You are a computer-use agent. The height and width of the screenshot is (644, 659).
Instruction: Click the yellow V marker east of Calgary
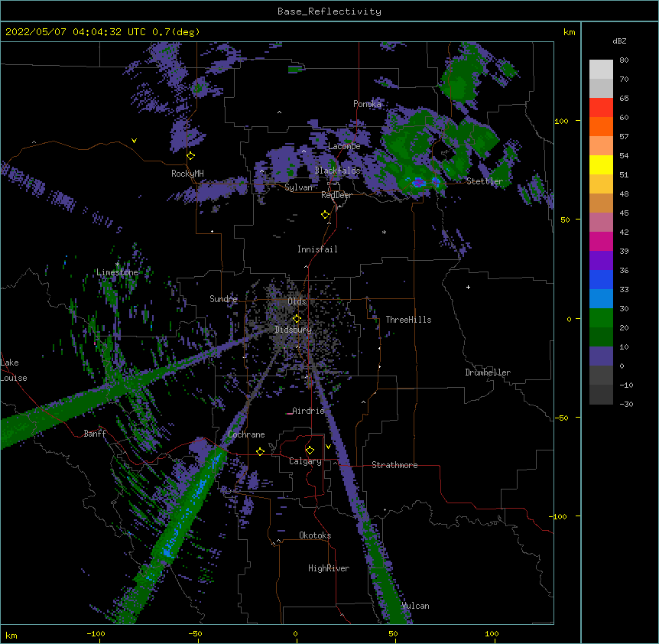[x=328, y=447]
